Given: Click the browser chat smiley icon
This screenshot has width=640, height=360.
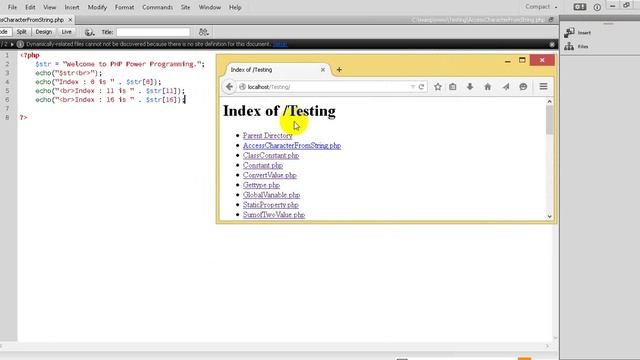Looking at the screenshot, I should pyautogui.click(x=523, y=87).
